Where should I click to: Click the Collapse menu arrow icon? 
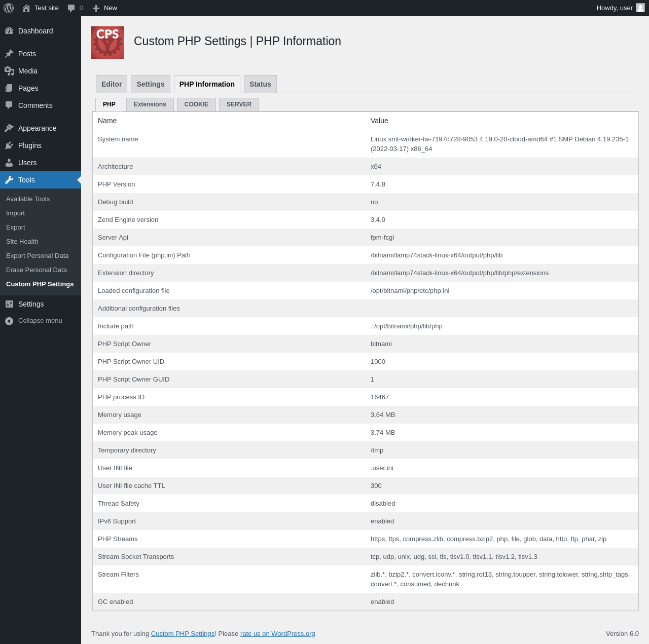click(9, 321)
